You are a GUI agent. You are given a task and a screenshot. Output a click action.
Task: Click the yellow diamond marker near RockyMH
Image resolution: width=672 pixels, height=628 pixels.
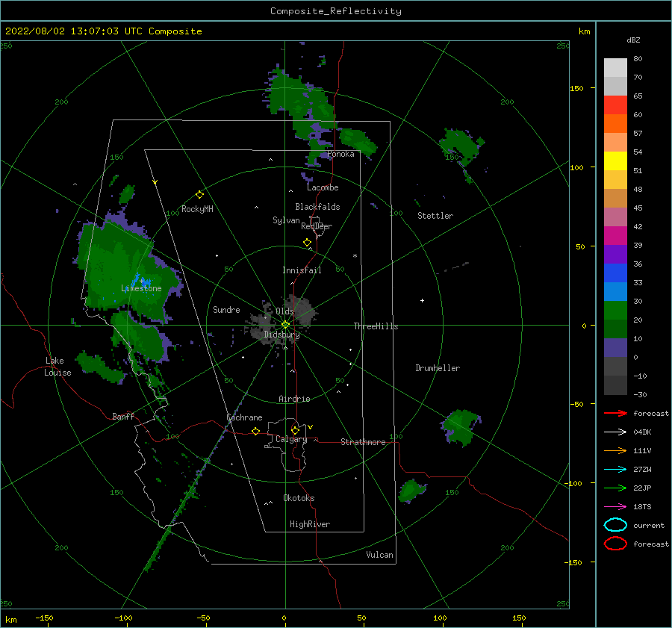199,195
